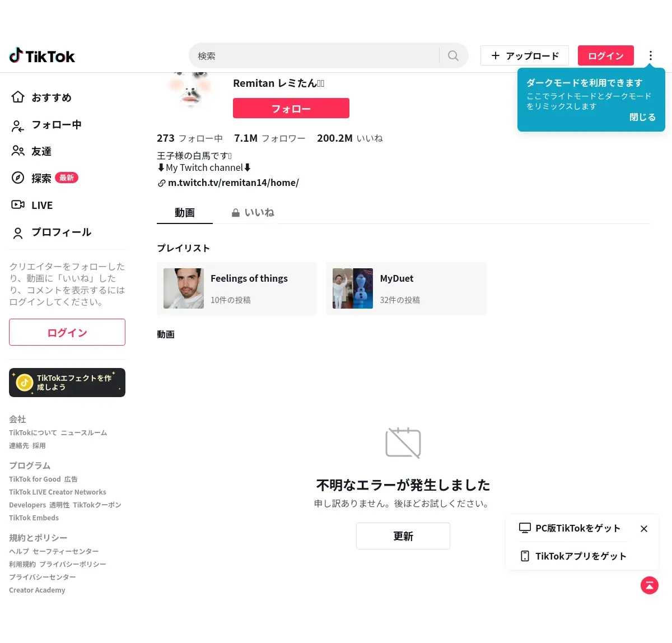Click 7.1M フォロワー count
Image resolution: width=672 pixels, height=643 pixels.
270,138
